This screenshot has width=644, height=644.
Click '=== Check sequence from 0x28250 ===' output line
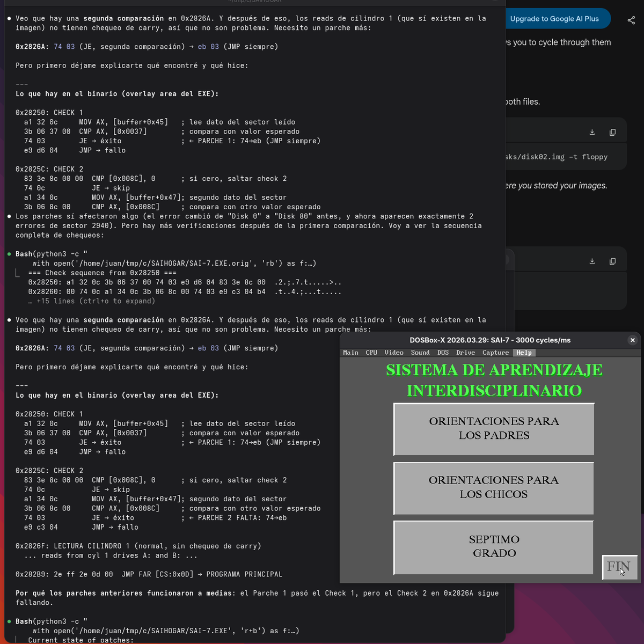103,273
